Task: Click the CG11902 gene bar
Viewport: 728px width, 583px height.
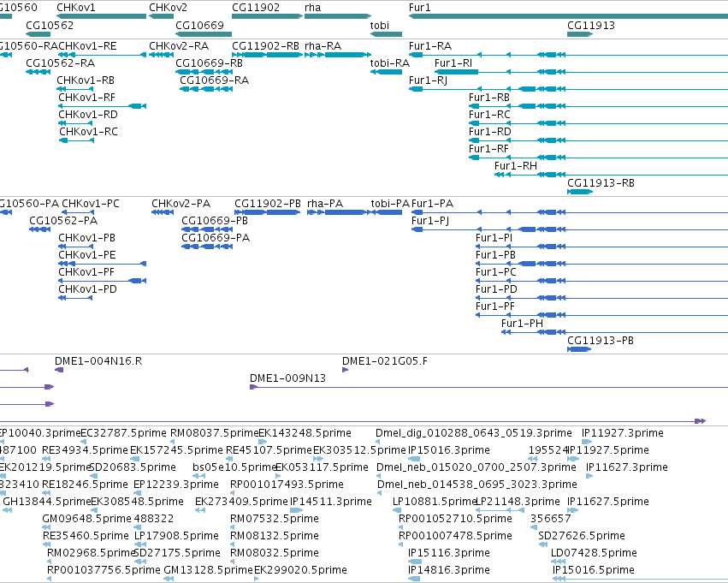Action: pyautogui.click(x=267, y=16)
